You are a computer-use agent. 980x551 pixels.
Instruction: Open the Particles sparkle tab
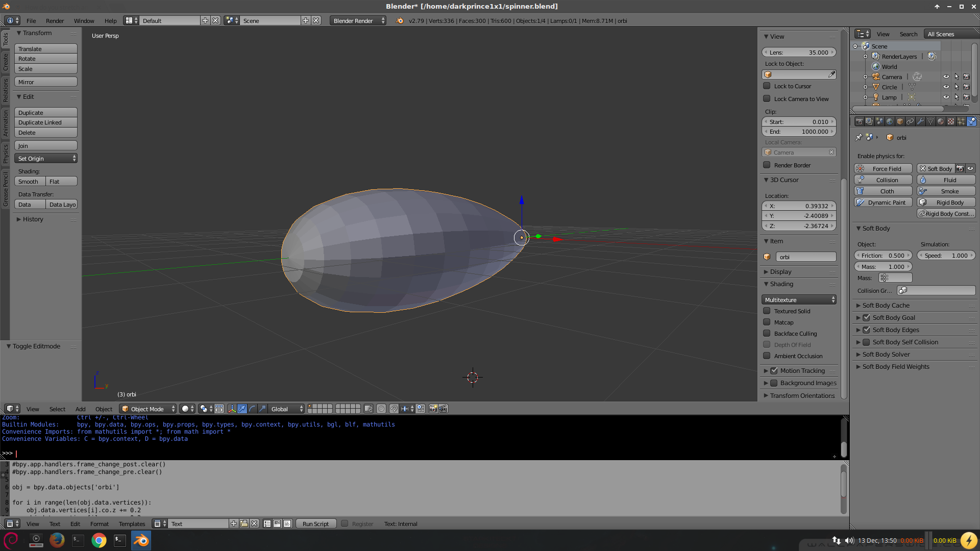coord(961,121)
